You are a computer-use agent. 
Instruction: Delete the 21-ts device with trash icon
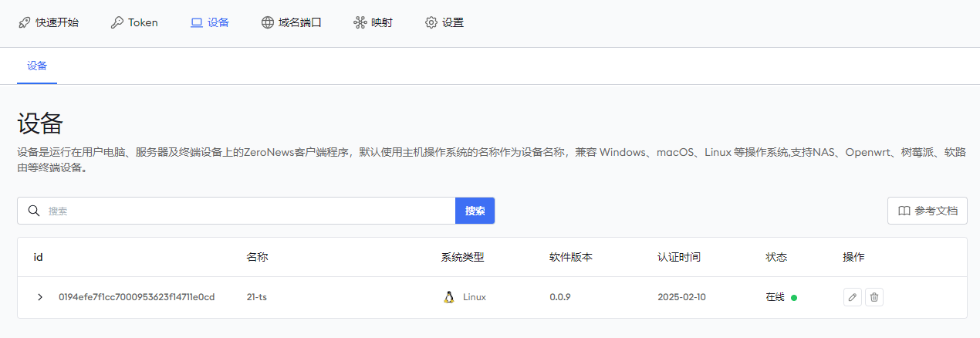coord(874,297)
